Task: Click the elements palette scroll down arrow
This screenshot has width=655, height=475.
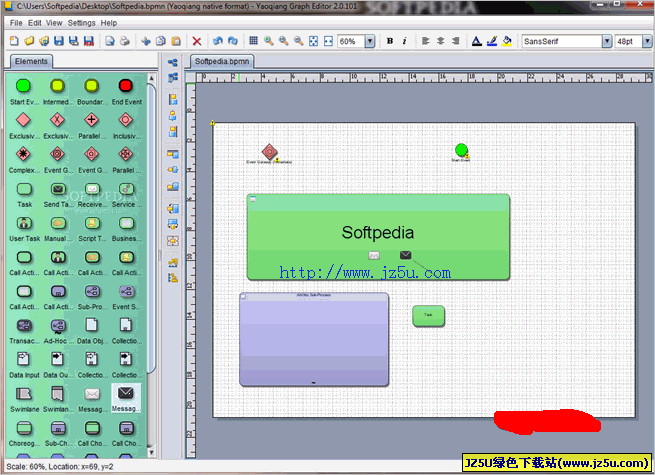Action: [152, 452]
